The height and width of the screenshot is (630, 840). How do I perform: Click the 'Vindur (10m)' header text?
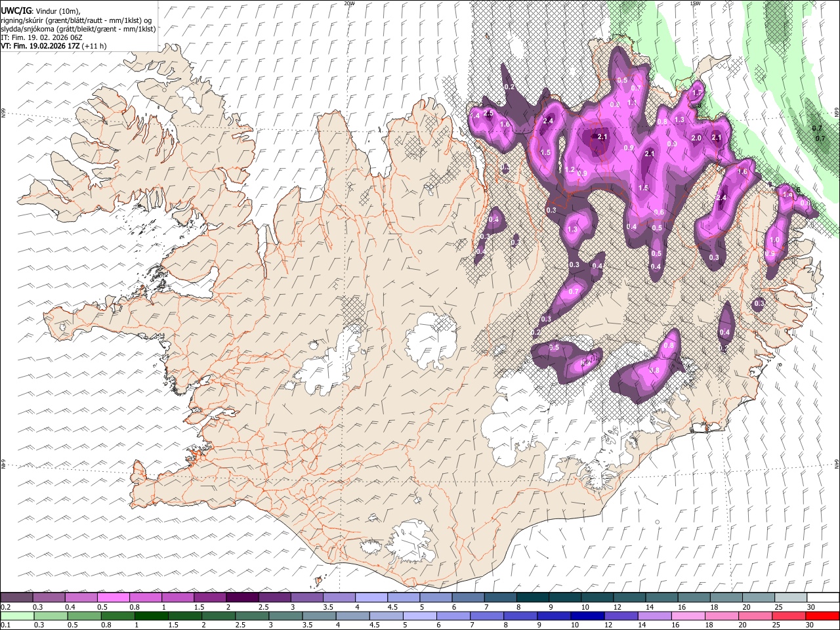click(x=57, y=11)
